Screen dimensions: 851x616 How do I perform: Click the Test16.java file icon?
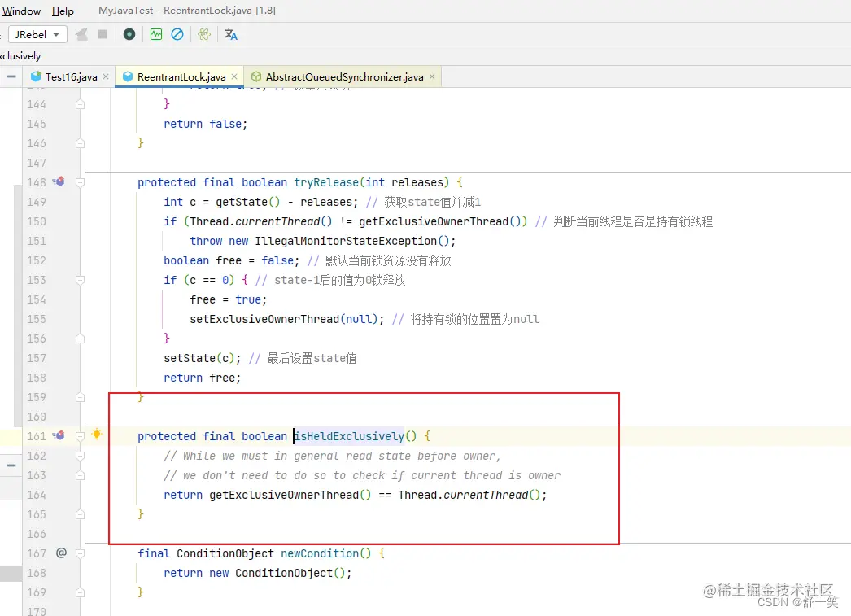click(37, 76)
